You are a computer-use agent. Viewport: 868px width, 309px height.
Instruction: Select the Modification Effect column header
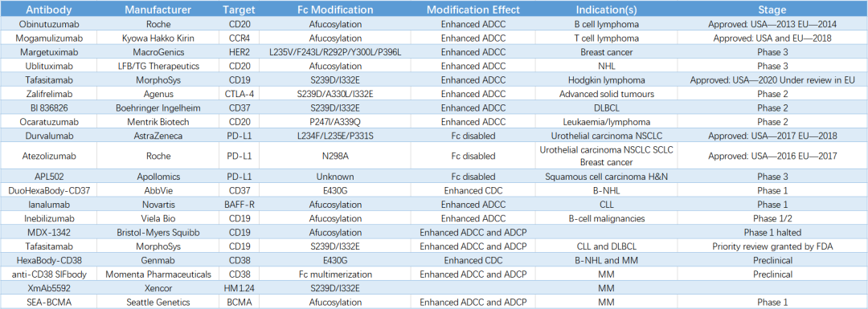point(473,10)
